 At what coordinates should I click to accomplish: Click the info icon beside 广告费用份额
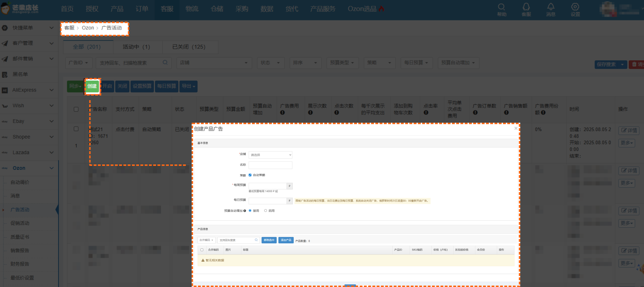(543, 112)
